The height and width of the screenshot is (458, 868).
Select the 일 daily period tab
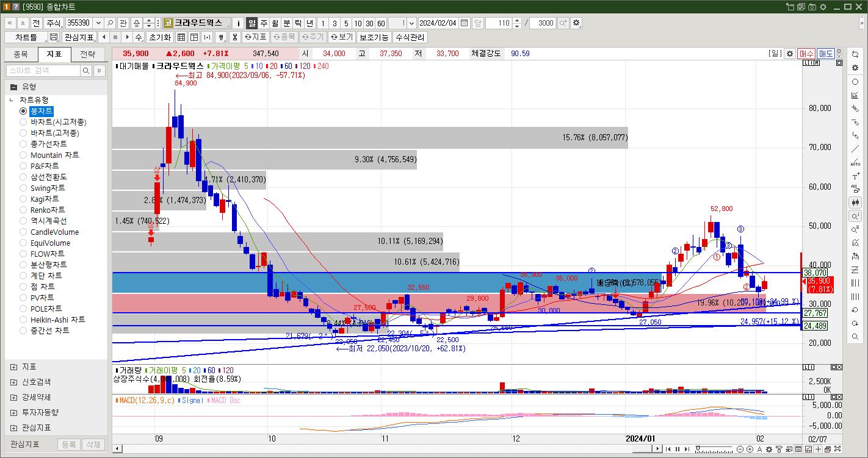252,23
